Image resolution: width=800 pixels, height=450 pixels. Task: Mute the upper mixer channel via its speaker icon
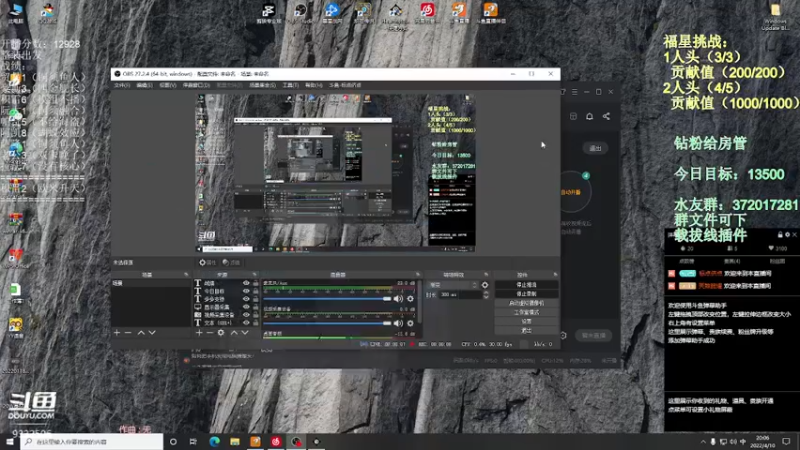tap(398, 299)
